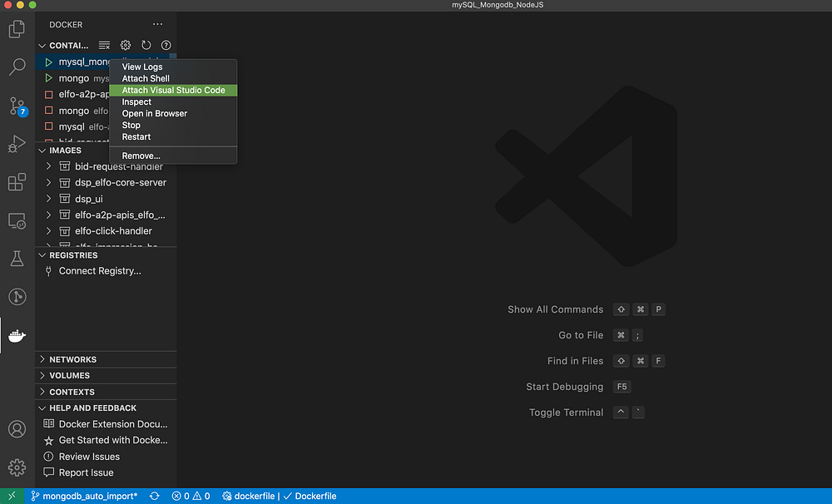The image size is (832, 504).
Task: Open Report Issue link
Action: (86, 472)
